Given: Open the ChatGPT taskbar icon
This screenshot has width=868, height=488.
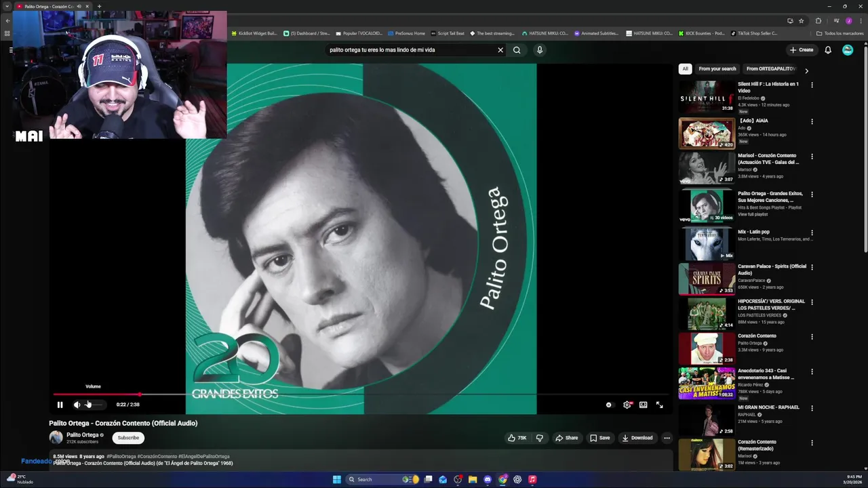Looking at the screenshot, I should [x=517, y=479].
